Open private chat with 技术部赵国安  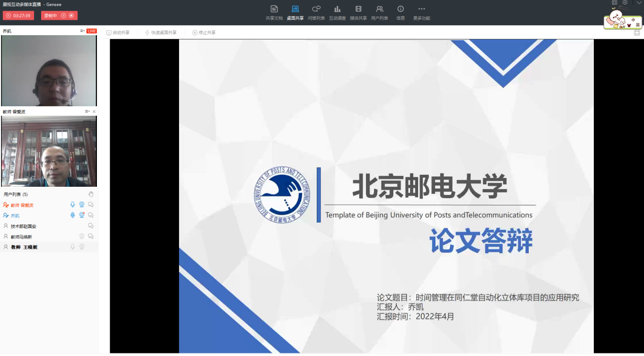tap(91, 226)
